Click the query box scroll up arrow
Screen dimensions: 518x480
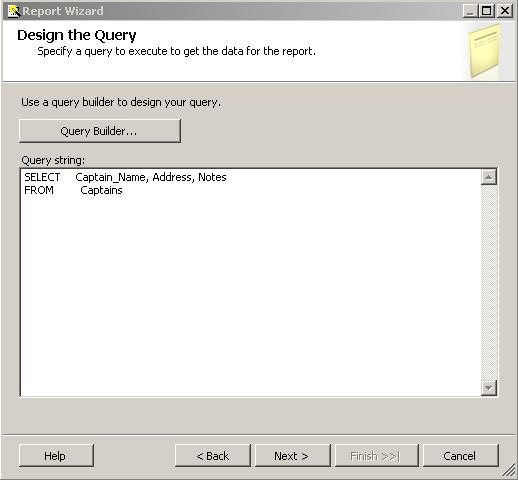[489, 177]
